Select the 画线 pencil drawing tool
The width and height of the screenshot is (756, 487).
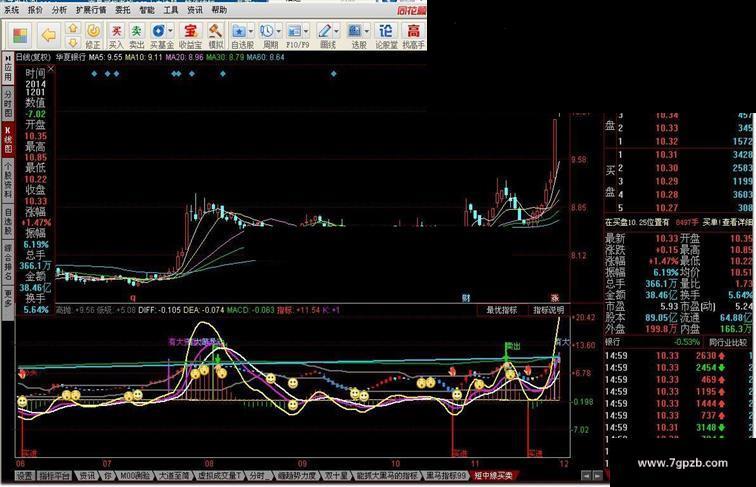[324, 32]
